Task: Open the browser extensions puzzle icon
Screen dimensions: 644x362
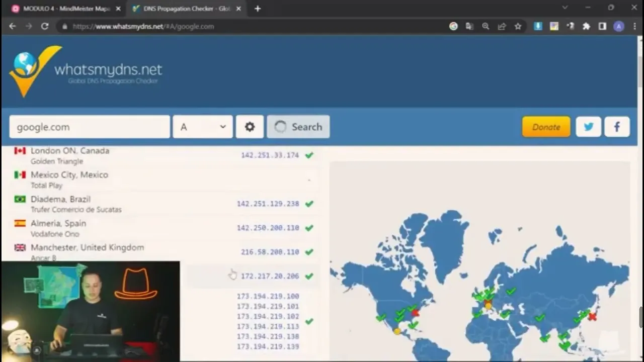Action: click(586, 26)
